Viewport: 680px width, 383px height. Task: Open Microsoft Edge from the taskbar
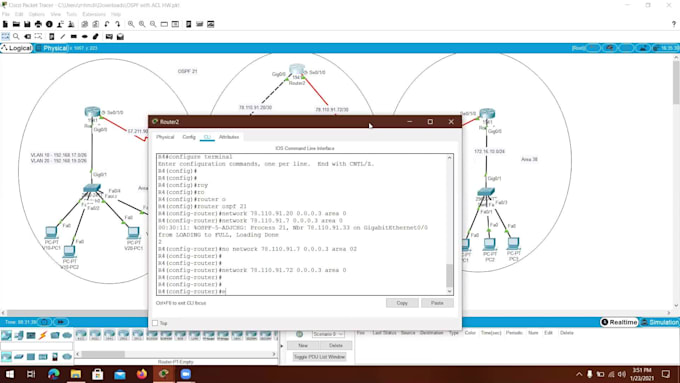click(x=54, y=374)
